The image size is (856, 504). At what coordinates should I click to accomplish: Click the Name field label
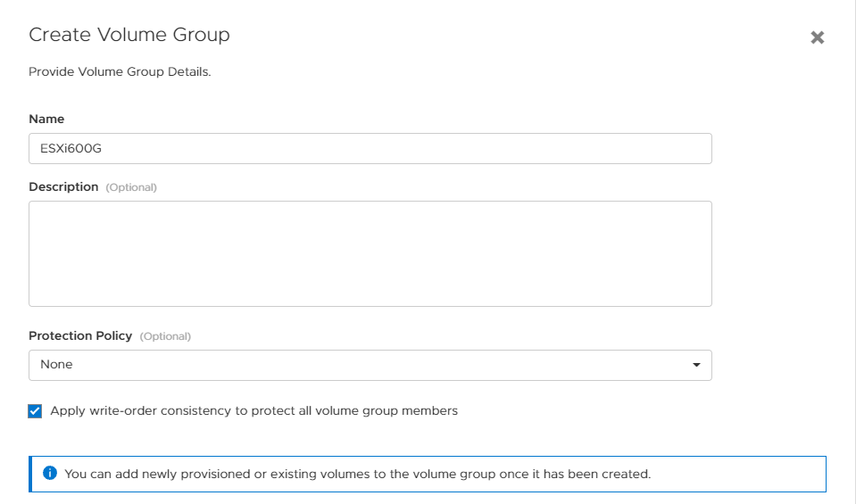coord(46,119)
